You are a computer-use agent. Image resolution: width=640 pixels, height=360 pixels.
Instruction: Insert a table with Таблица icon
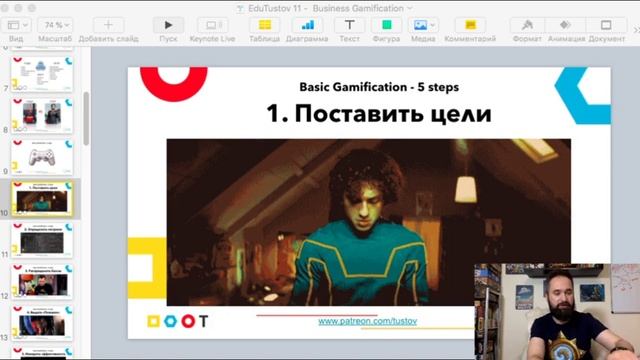[264, 25]
